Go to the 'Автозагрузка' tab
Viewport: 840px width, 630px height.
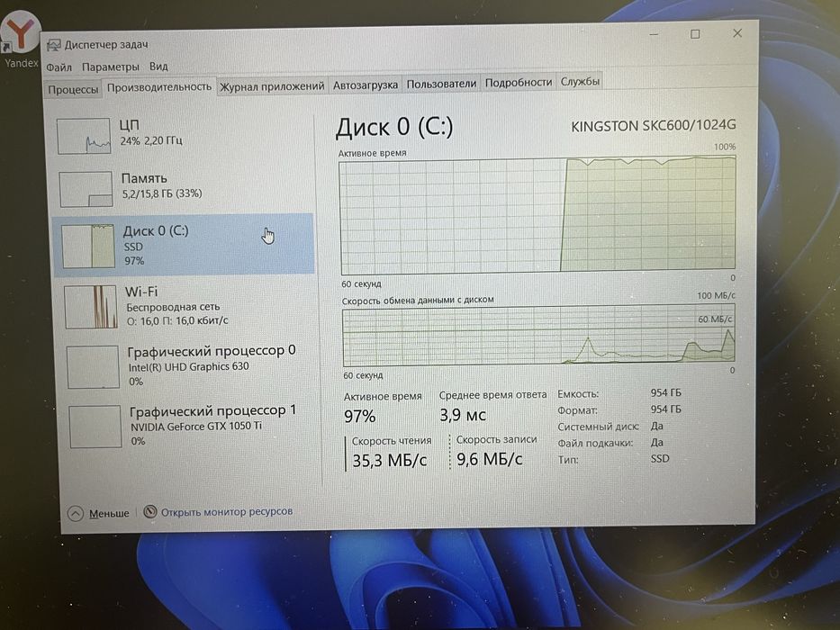[x=366, y=85]
